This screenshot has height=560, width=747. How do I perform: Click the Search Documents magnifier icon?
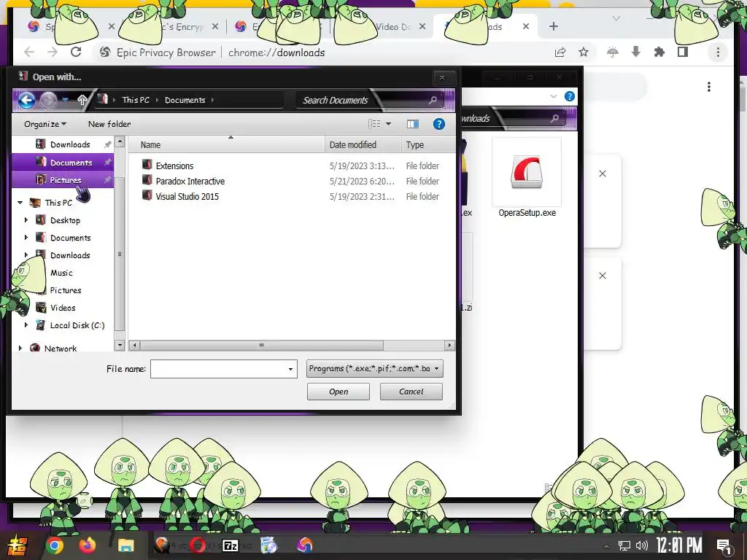click(433, 100)
